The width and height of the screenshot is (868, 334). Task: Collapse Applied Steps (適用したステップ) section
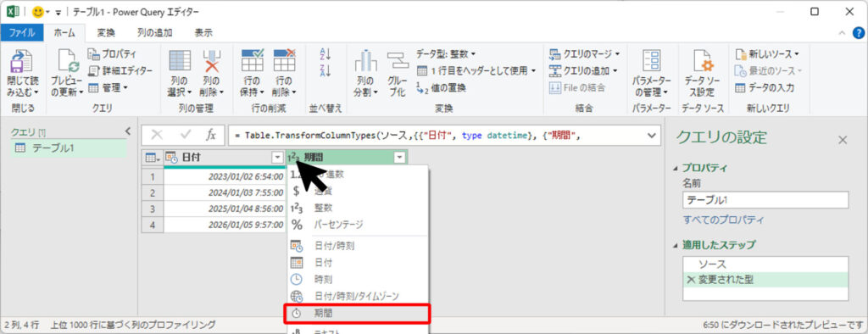tap(675, 245)
